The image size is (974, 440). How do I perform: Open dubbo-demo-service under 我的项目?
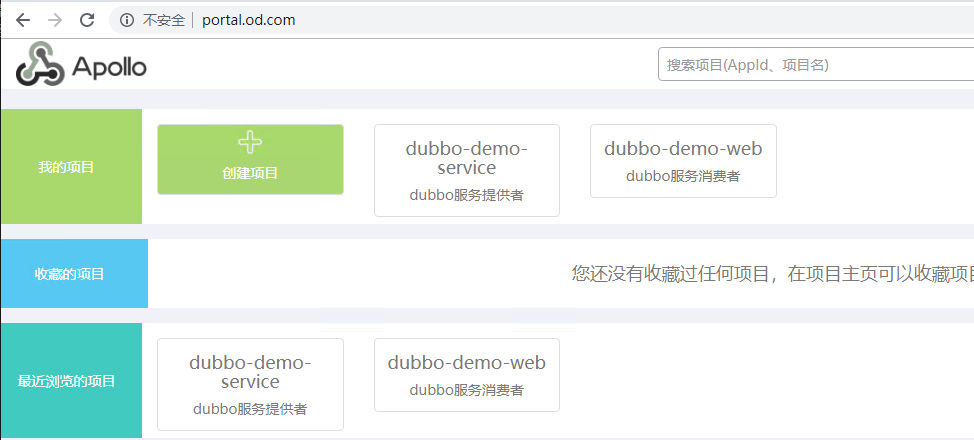pos(466,159)
